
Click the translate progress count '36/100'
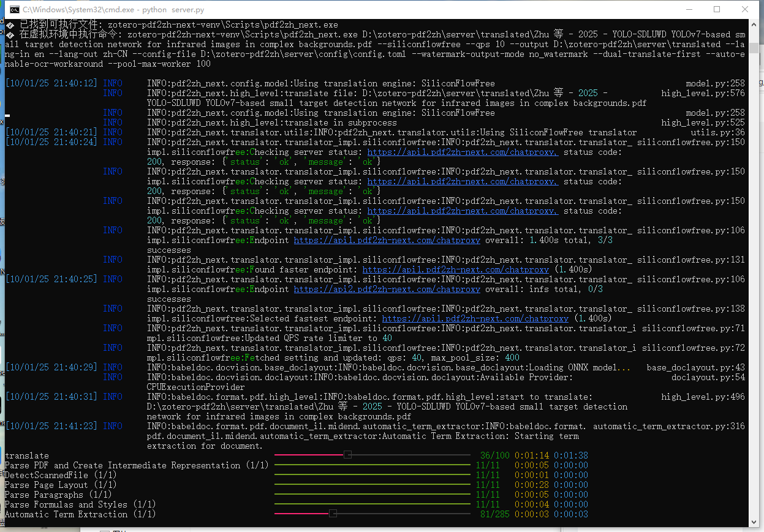pyautogui.click(x=495, y=455)
